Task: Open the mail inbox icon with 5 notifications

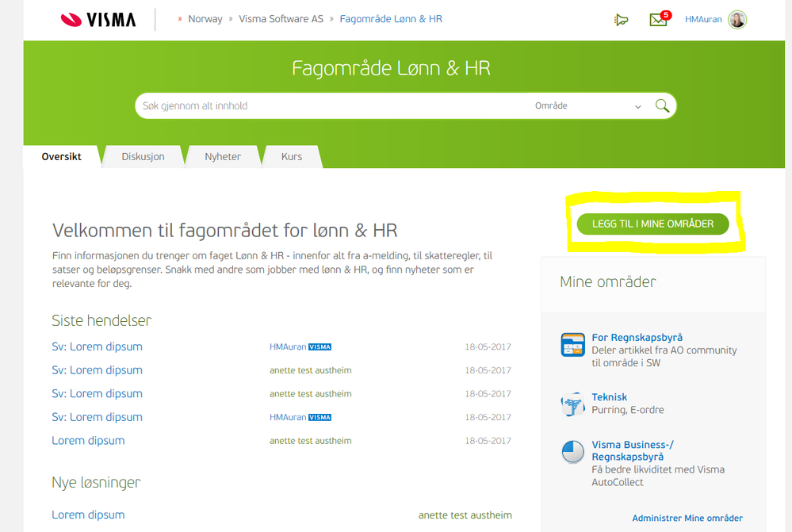Action: 660,19
